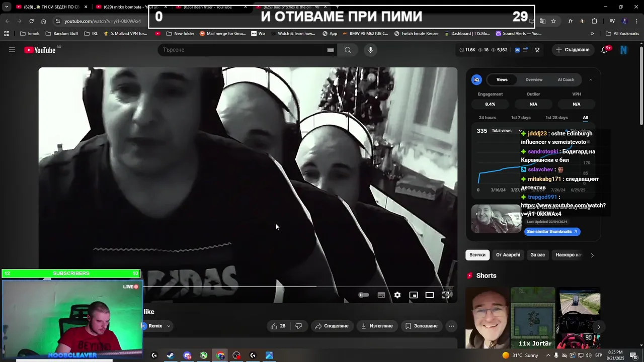Go to browser home button
The image size is (644, 362).
pos(44,21)
